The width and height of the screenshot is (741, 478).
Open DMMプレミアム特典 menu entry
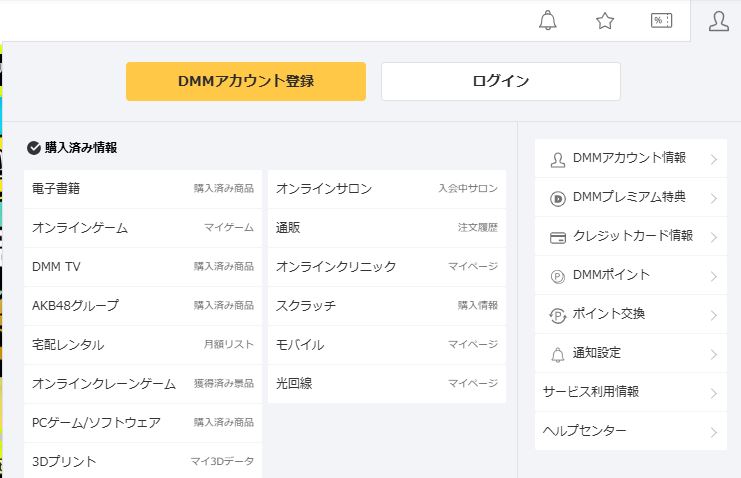point(631,198)
